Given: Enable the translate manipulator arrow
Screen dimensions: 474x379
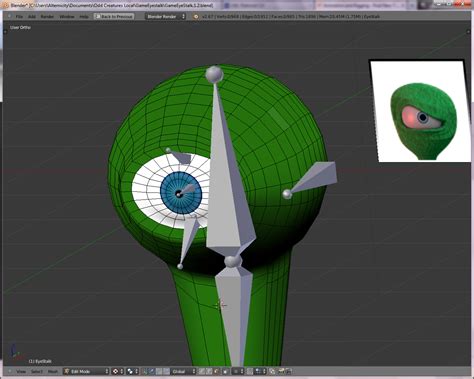Looking at the screenshot, I should [x=152, y=371].
